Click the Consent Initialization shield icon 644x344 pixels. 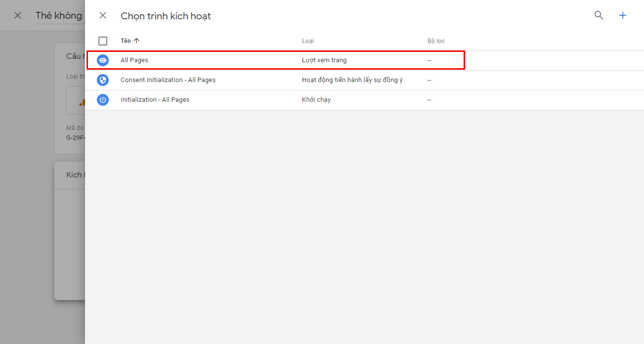(x=103, y=80)
